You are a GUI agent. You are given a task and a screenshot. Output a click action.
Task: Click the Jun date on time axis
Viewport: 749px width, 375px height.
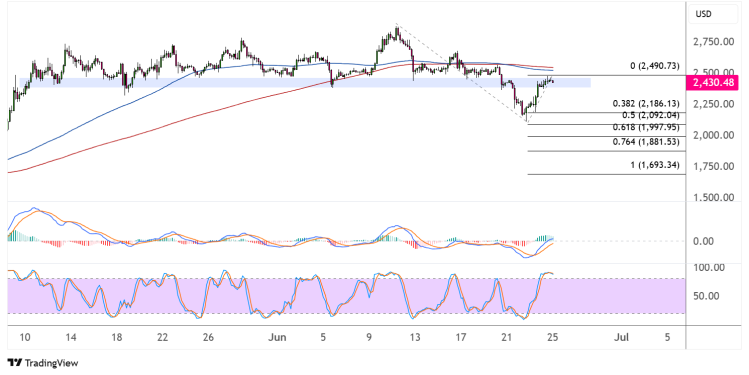277,337
